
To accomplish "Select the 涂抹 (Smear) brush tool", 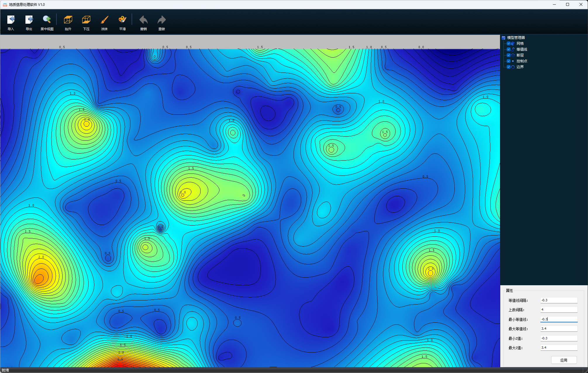I will point(104,22).
